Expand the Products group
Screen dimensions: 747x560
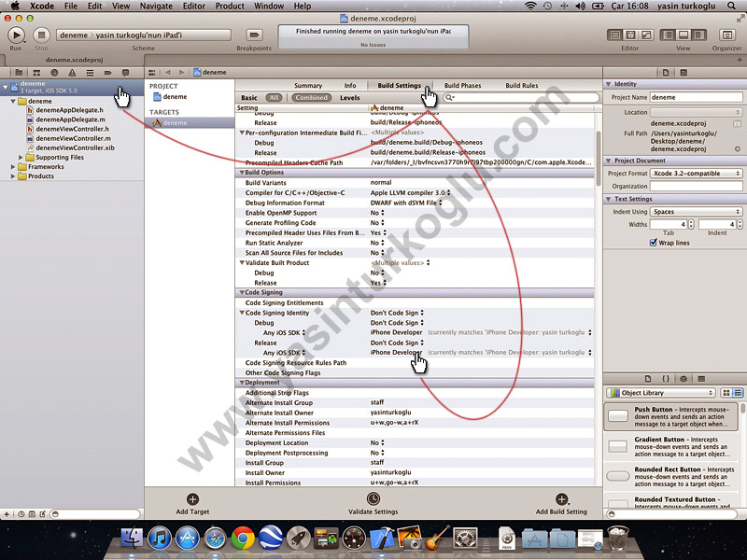pyautogui.click(x=13, y=176)
